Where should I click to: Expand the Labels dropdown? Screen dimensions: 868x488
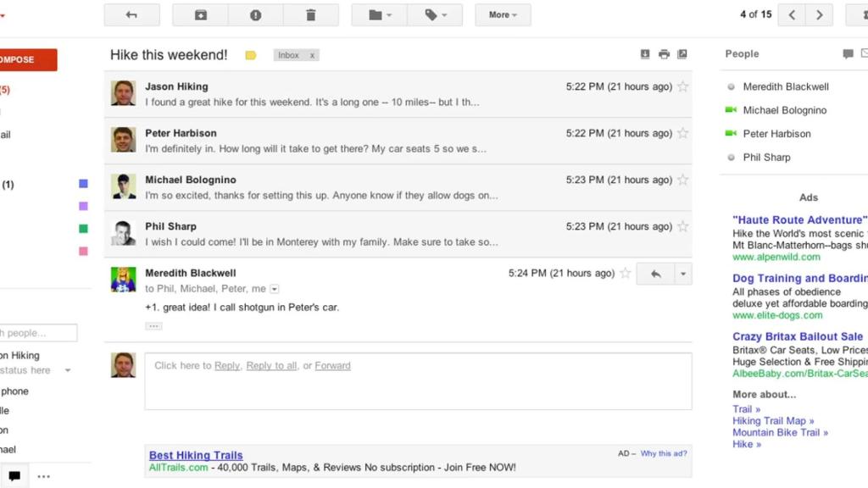click(435, 14)
